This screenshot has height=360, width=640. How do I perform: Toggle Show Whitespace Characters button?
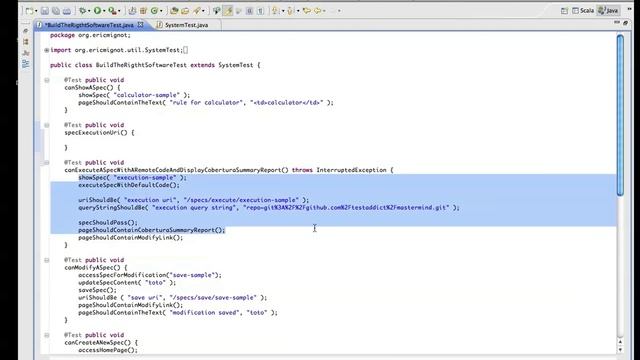pyautogui.click(x=260, y=11)
